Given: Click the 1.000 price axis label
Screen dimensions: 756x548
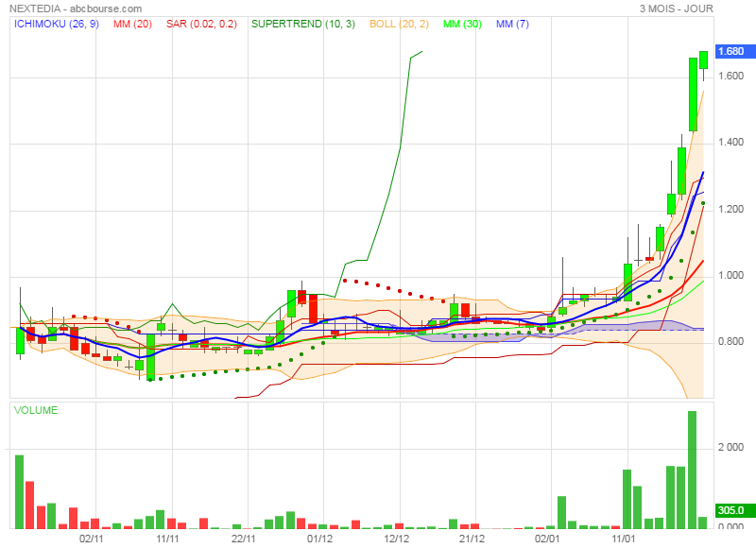Looking at the screenshot, I should [730, 275].
